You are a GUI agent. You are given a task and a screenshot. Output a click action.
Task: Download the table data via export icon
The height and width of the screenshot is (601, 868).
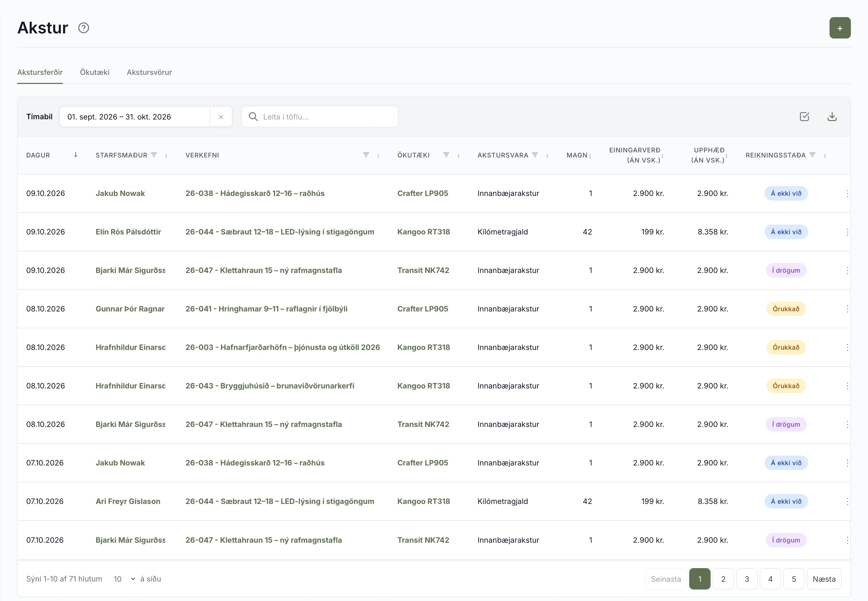coord(832,117)
